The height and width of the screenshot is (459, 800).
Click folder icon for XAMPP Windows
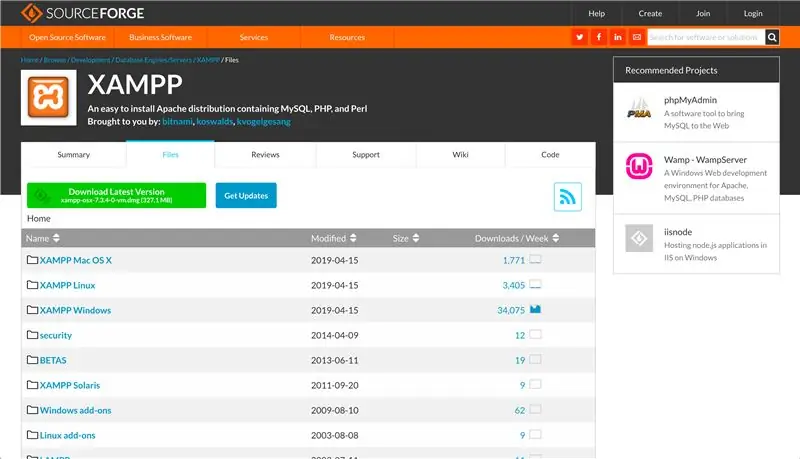click(32, 310)
